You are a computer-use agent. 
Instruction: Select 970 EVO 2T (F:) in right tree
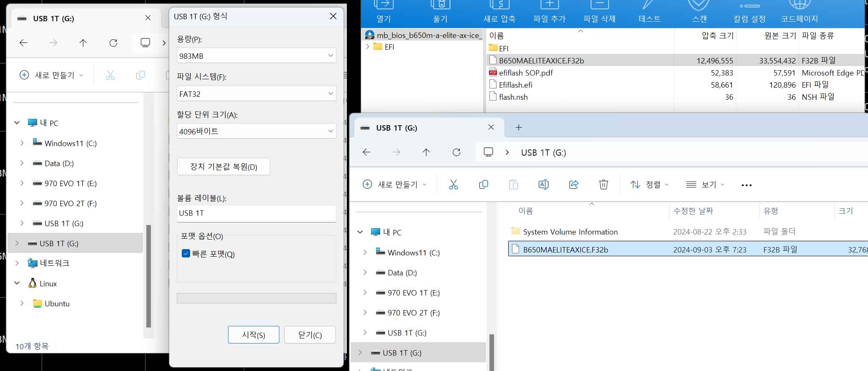(x=414, y=313)
